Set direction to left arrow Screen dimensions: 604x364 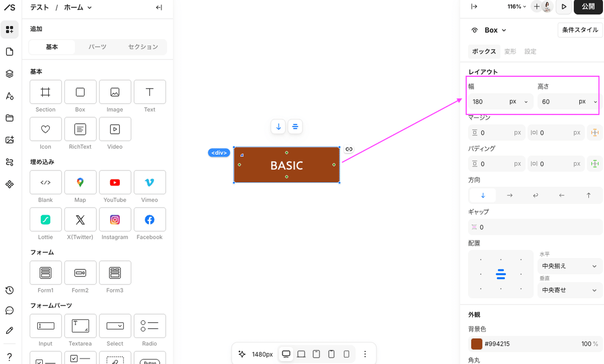coord(562,195)
